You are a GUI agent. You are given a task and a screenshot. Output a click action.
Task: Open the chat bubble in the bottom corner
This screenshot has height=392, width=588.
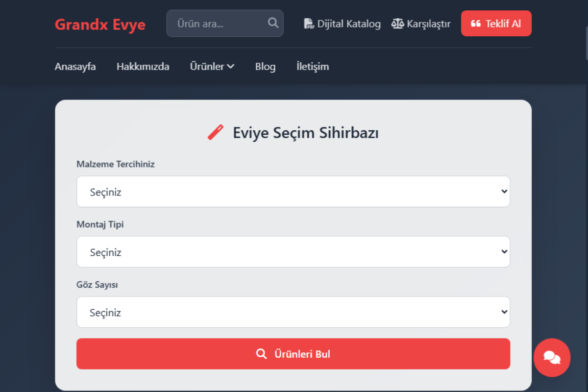[552, 358]
